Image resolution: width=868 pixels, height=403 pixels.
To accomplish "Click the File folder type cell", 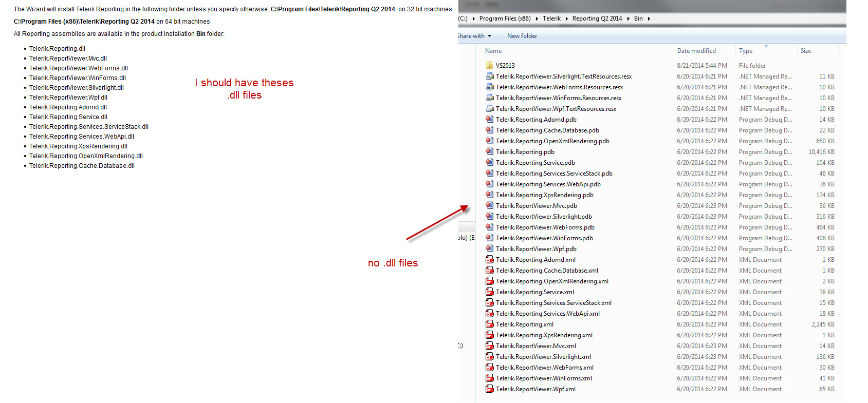I will click(752, 66).
